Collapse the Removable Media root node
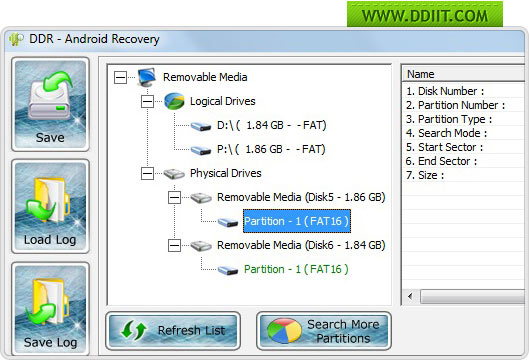The width and height of the screenshot is (529, 360). pyautogui.click(x=120, y=78)
